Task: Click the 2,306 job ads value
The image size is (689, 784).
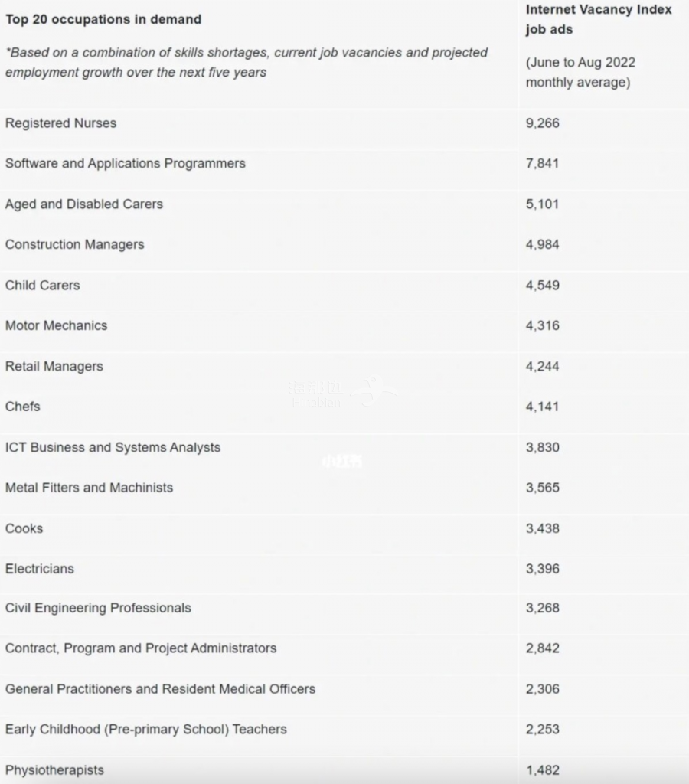Action: tap(542, 689)
